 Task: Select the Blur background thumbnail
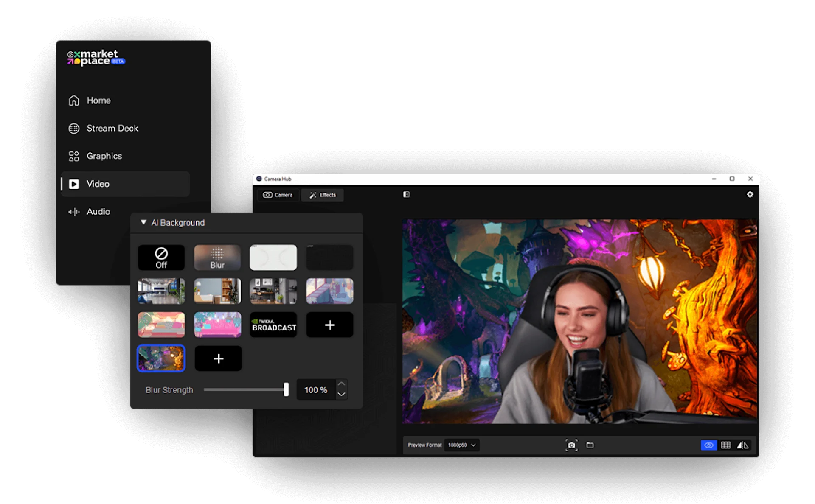tap(217, 257)
